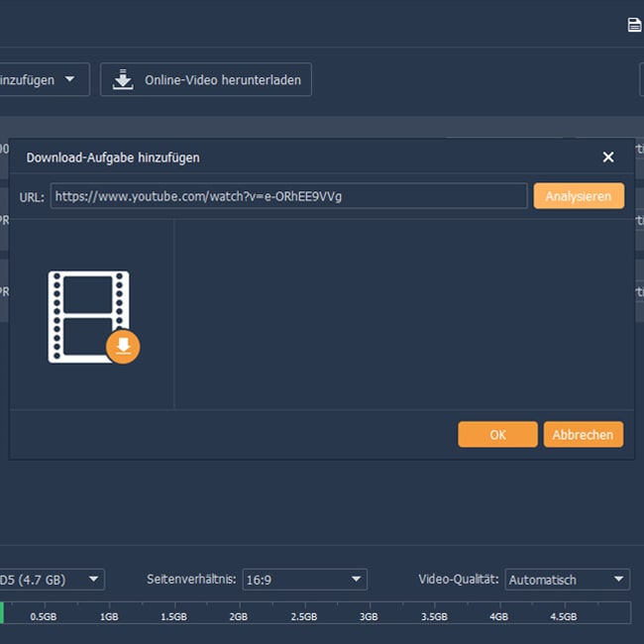Confirm the dialog with the OK button

click(497, 434)
